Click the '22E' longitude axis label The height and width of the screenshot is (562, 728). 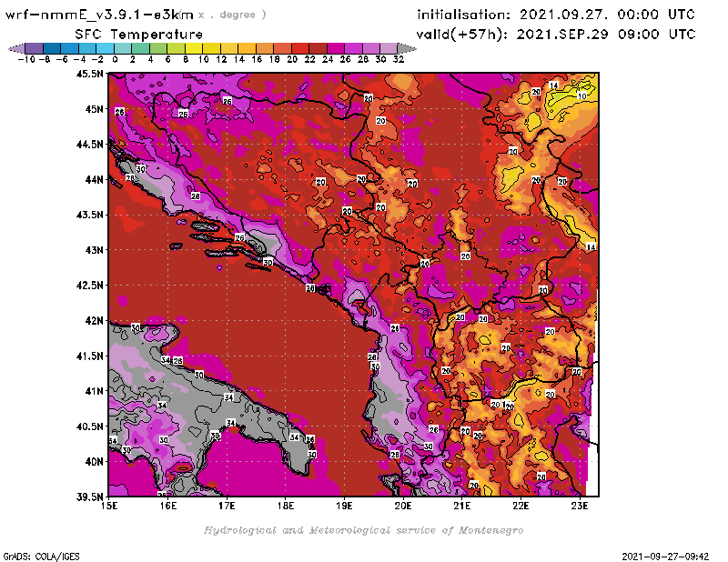[x=521, y=506]
